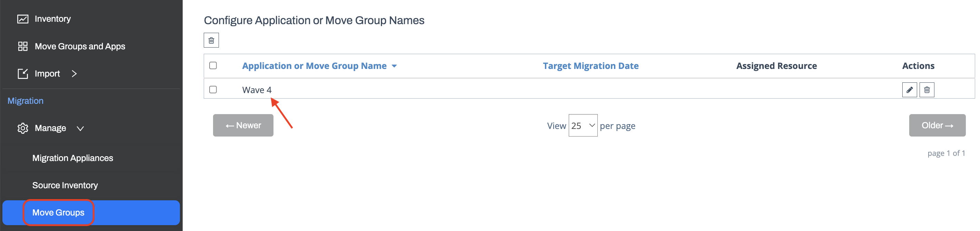The height and width of the screenshot is (231, 980).
Task: Select Move Groups in sidebar
Action: tap(58, 213)
